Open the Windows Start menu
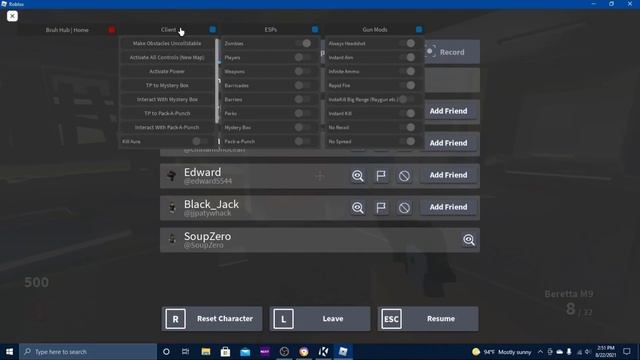This screenshot has height=360, width=640. click(9, 351)
